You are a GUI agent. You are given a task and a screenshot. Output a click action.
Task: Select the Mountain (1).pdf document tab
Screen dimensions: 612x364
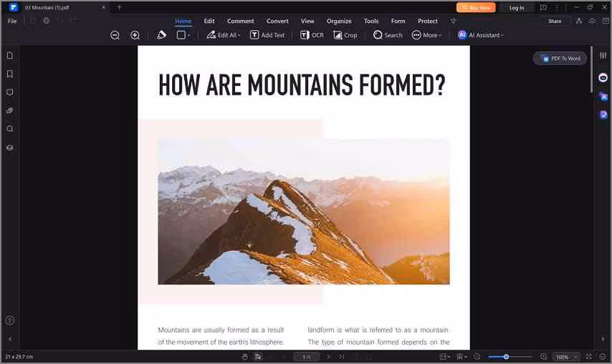point(59,7)
